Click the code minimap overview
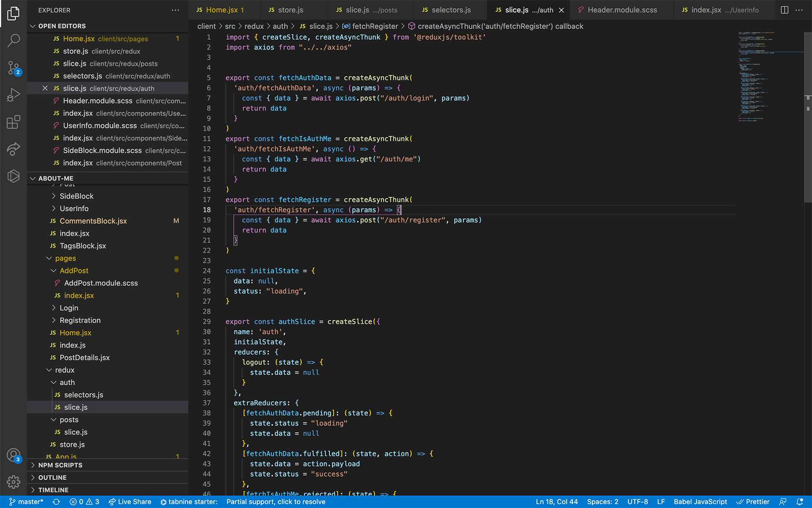 [x=770, y=77]
